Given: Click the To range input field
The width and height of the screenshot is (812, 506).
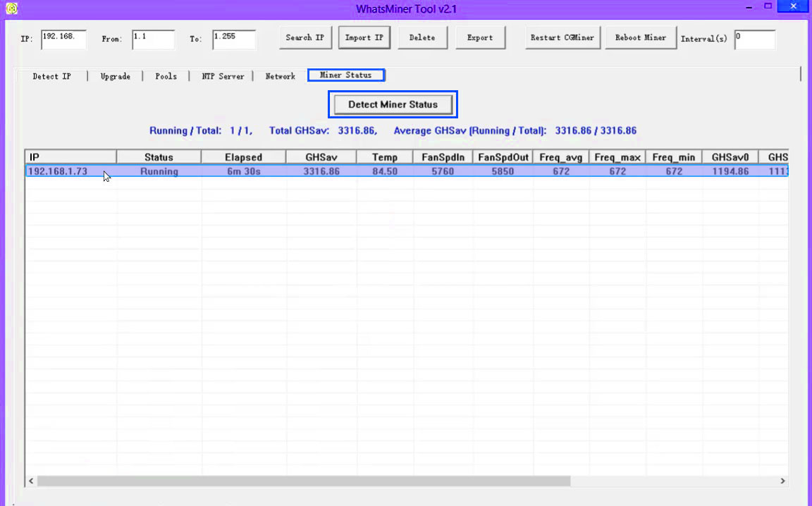Looking at the screenshot, I should (x=234, y=40).
